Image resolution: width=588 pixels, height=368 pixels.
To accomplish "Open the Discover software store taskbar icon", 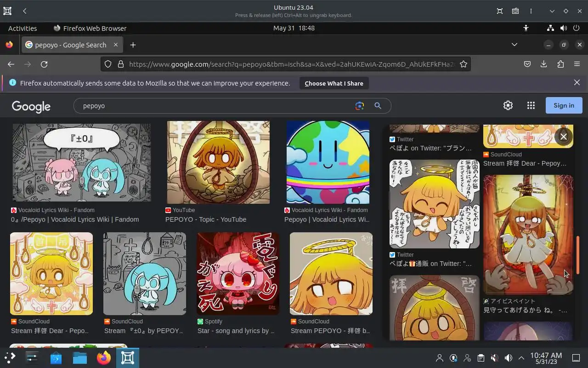I will click(x=56, y=357).
